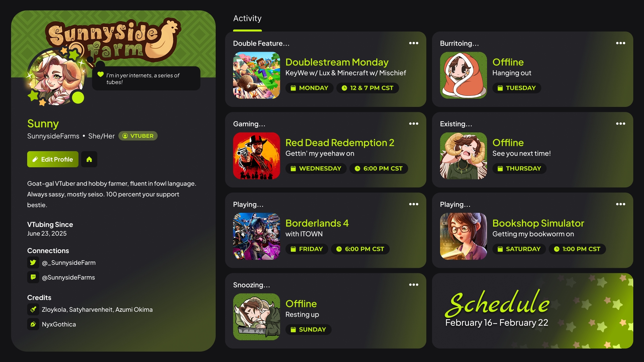Click the home icon button beside Edit Profile
This screenshot has height=362, width=644.
pos(89,159)
